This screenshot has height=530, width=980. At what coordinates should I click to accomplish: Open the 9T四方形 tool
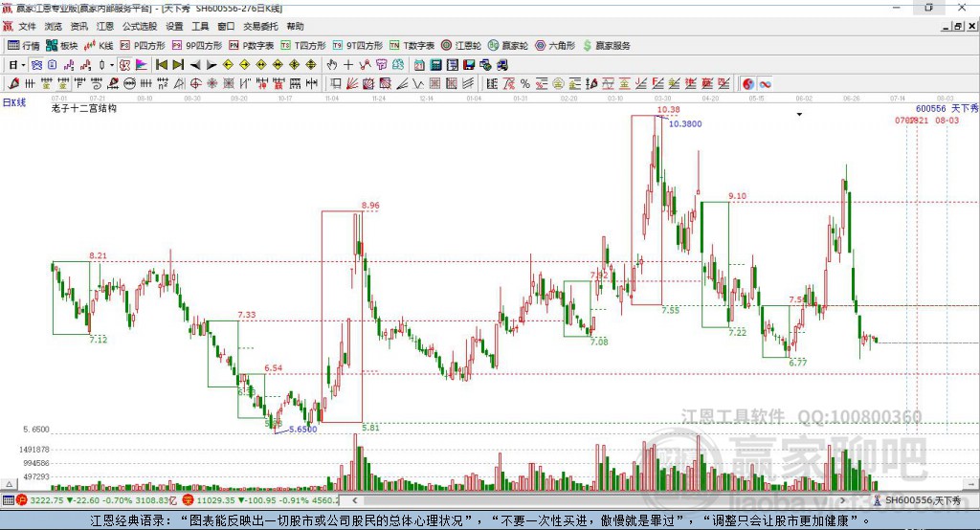(x=358, y=46)
